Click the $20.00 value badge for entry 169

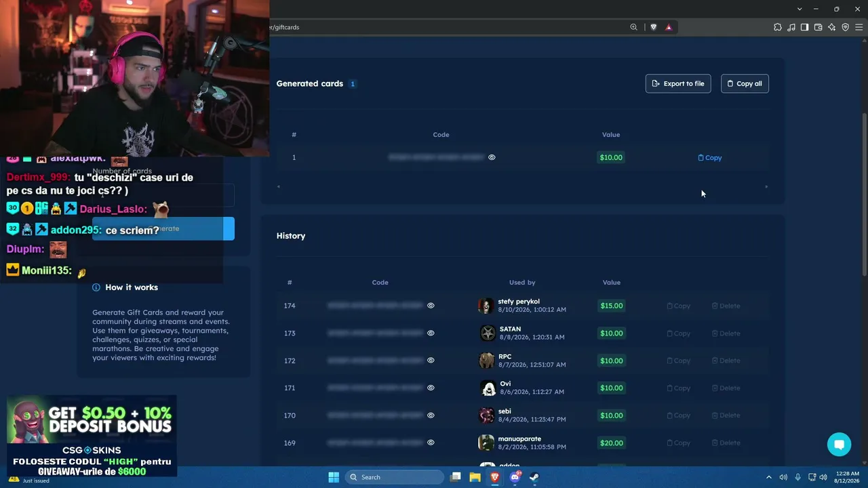pyautogui.click(x=611, y=443)
